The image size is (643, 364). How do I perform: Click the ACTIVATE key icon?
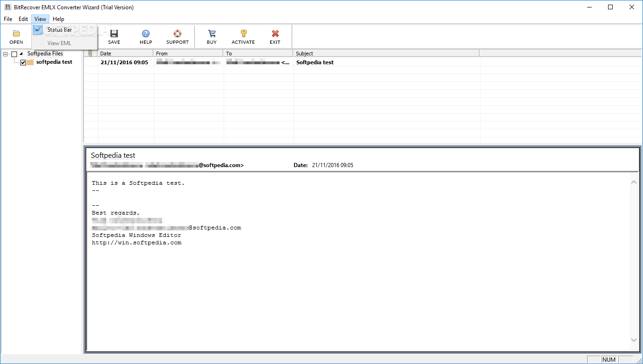point(243,34)
